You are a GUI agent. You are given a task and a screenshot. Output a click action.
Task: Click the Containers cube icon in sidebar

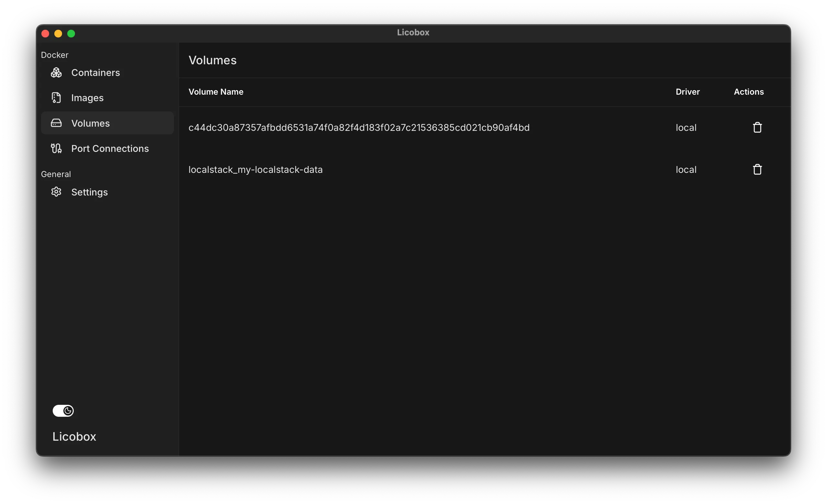point(56,72)
